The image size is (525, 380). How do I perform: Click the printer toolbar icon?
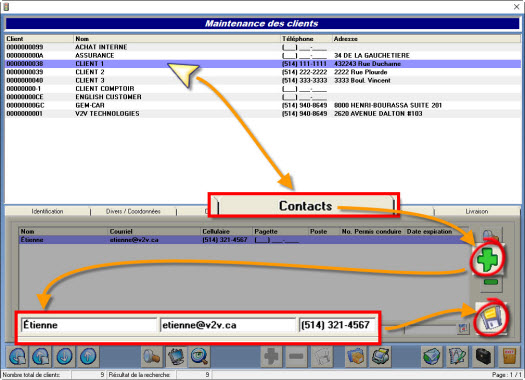click(380, 356)
